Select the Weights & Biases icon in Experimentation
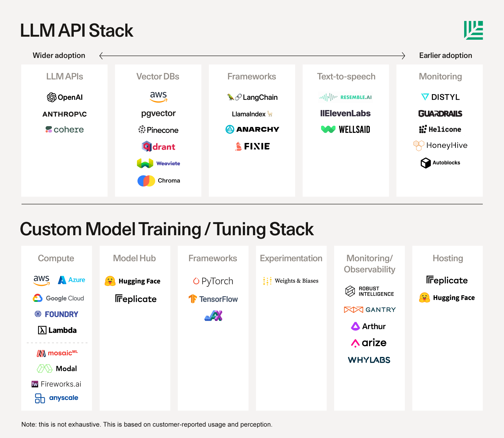Image resolution: width=504 pixels, height=438 pixels. coord(266,280)
